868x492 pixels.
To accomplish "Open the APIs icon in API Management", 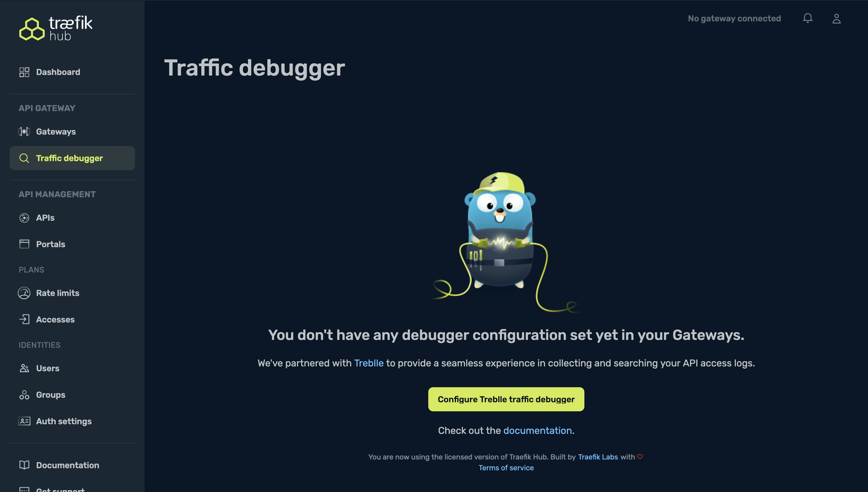I will click(x=23, y=217).
